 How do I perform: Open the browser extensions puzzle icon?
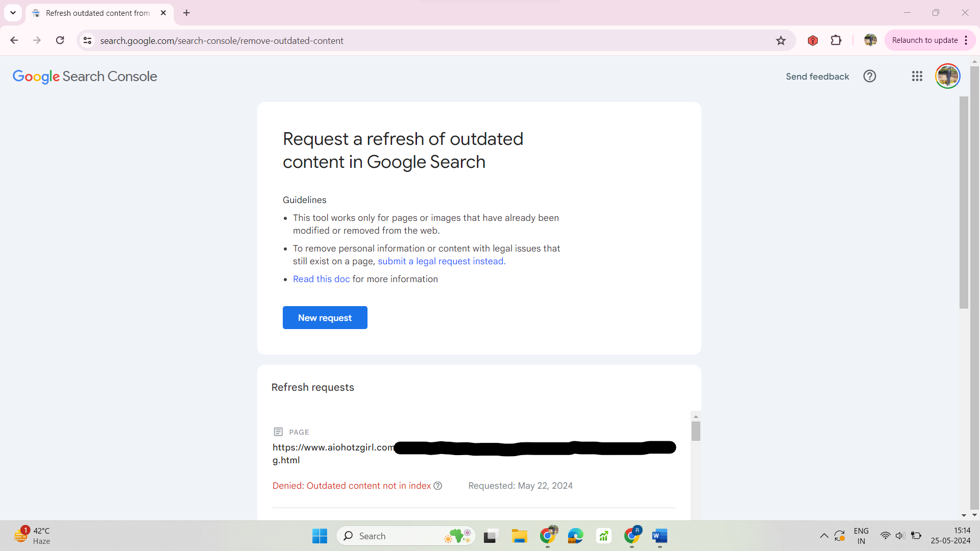(x=836, y=40)
